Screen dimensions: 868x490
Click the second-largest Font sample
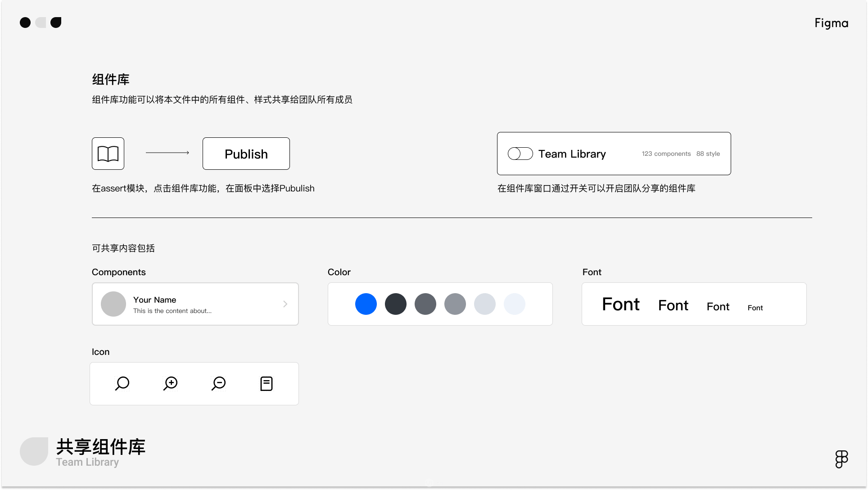[x=673, y=306]
